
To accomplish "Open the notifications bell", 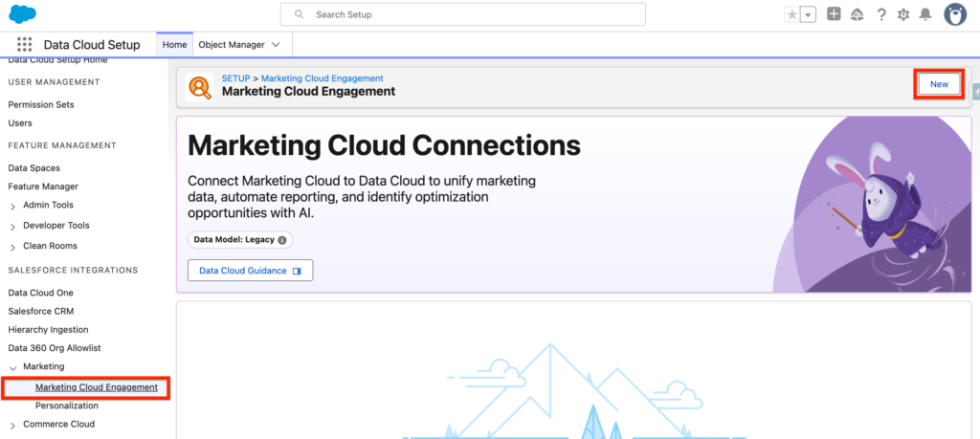I will (924, 14).
